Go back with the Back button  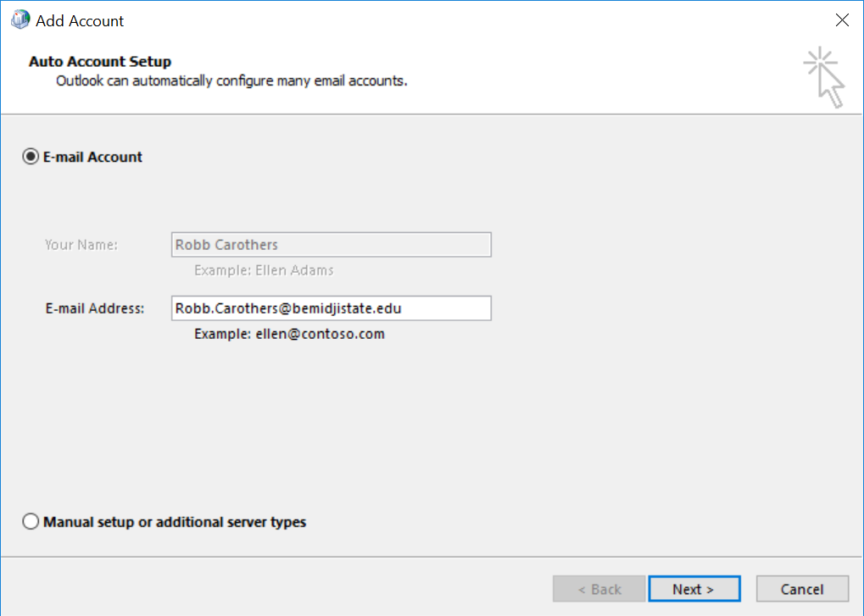599,589
